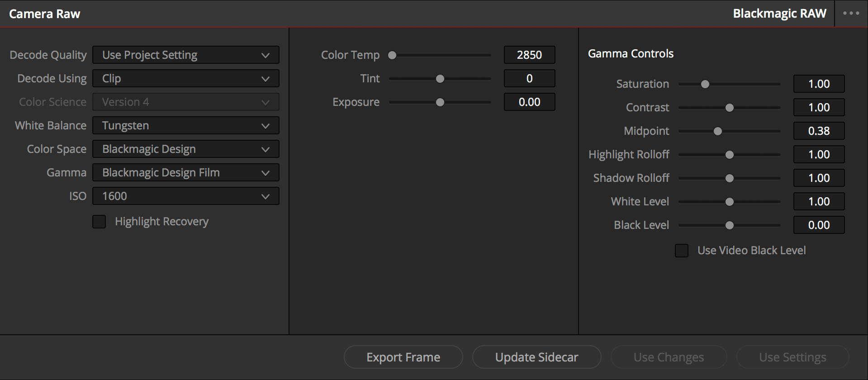
Task: Click the Contrast slider handle
Action: [730, 108]
